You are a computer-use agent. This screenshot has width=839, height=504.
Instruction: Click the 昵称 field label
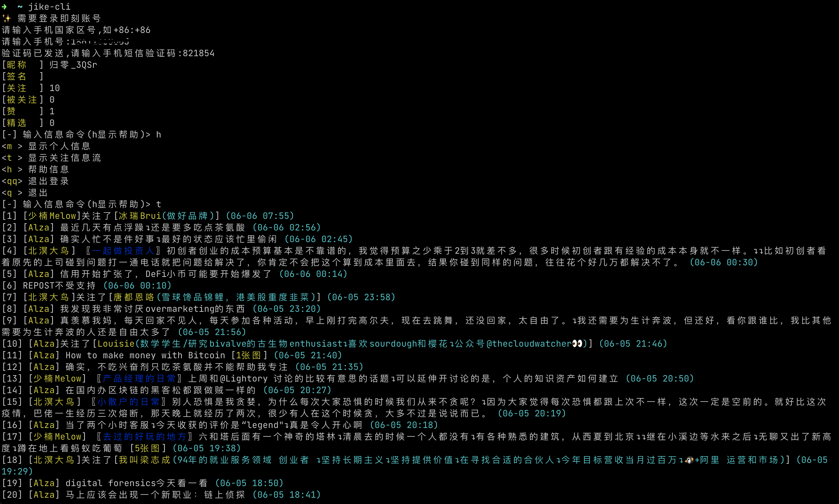click(x=16, y=65)
